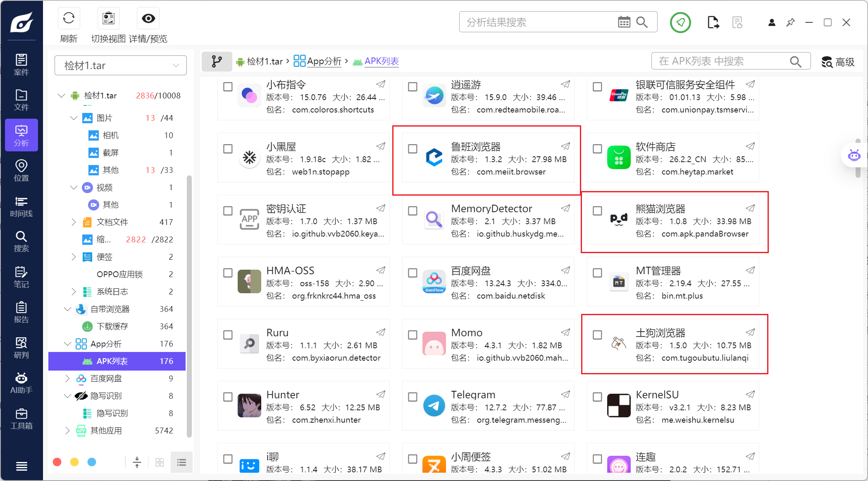Toggle the 详情/预览 eye icon
Image resolution: width=868 pixels, height=481 pixels.
tap(148, 19)
